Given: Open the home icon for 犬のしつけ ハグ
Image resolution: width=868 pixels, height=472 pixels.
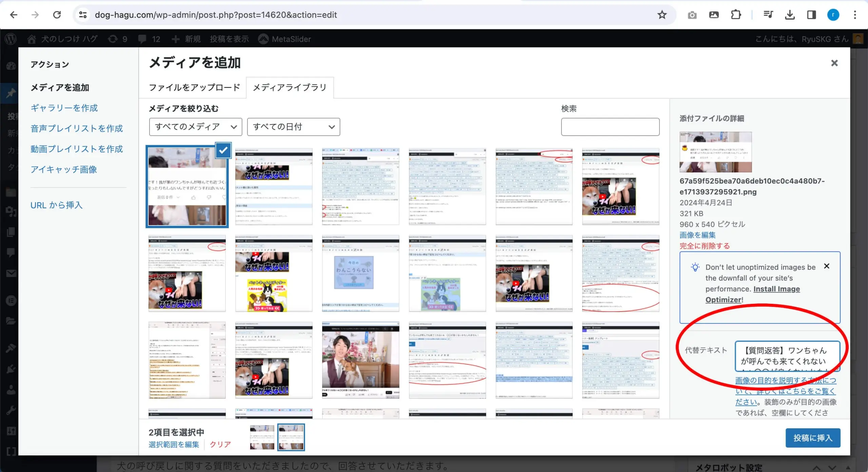Looking at the screenshot, I should (32, 39).
